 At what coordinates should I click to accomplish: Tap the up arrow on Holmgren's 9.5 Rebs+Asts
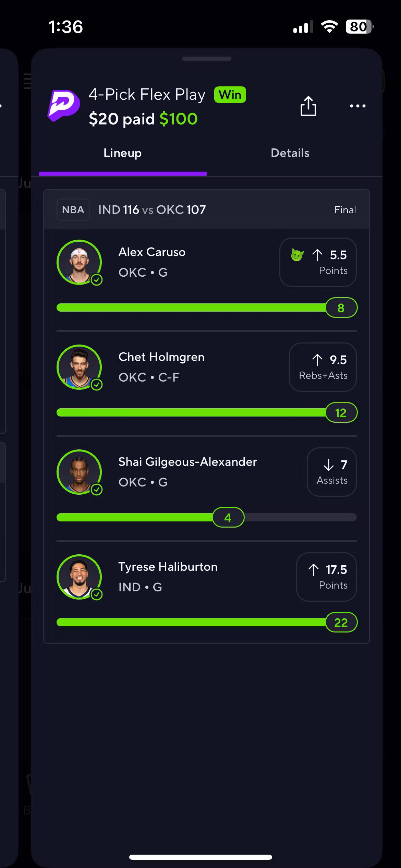(317, 360)
